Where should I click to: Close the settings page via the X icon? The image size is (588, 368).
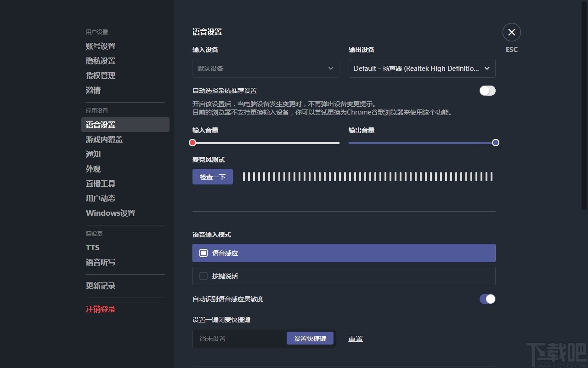[x=511, y=32]
